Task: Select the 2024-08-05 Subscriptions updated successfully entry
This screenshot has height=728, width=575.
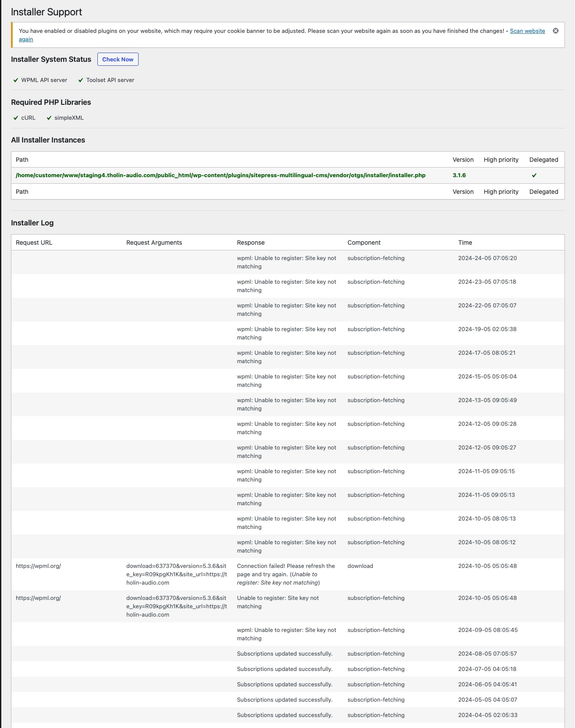Action: pyautogui.click(x=285, y=654)
